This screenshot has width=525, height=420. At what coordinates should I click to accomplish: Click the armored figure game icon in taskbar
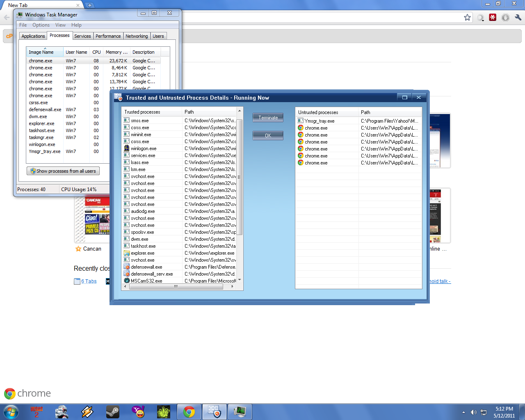(x=62, y=412)
